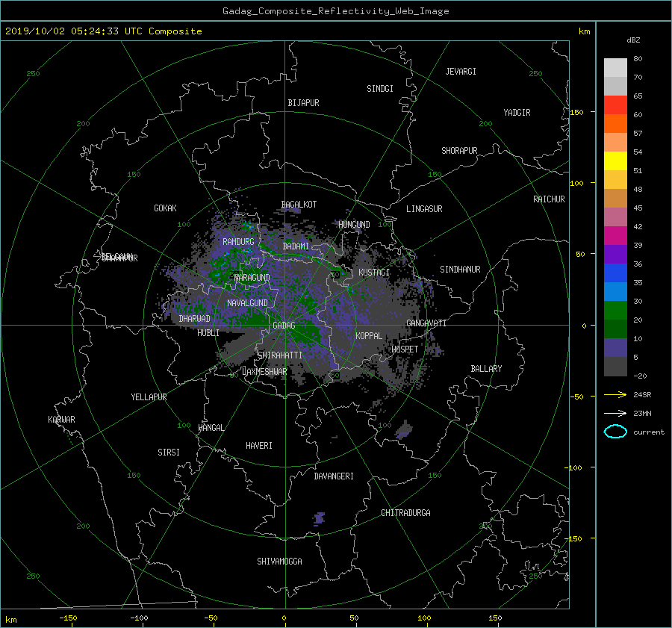Click the SIRSI city label

point(169,453)
